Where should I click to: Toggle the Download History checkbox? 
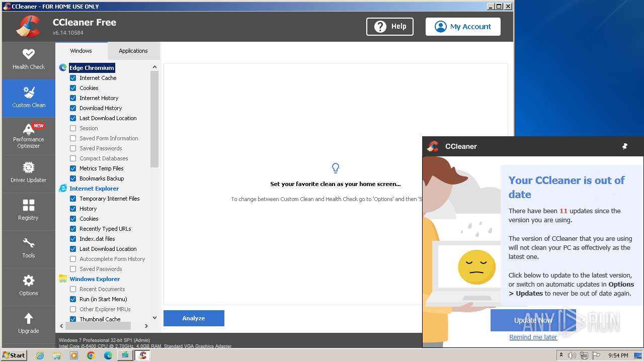(x=73, y=108)
